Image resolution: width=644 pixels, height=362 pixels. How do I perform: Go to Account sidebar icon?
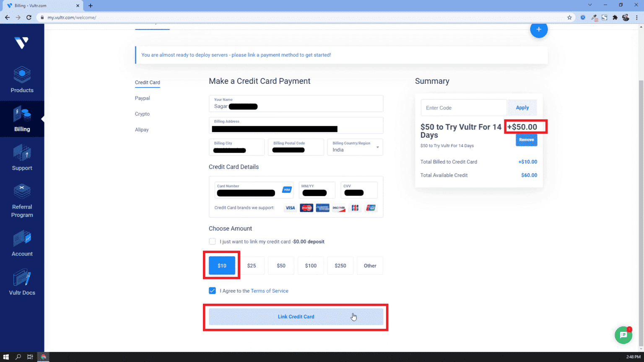pos(22,243)
